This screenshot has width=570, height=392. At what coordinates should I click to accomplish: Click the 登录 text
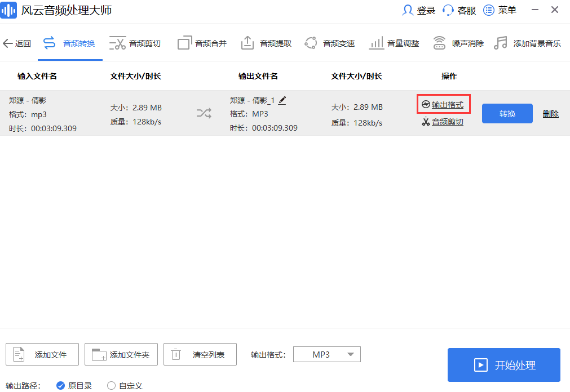click(x=426, y=10)
